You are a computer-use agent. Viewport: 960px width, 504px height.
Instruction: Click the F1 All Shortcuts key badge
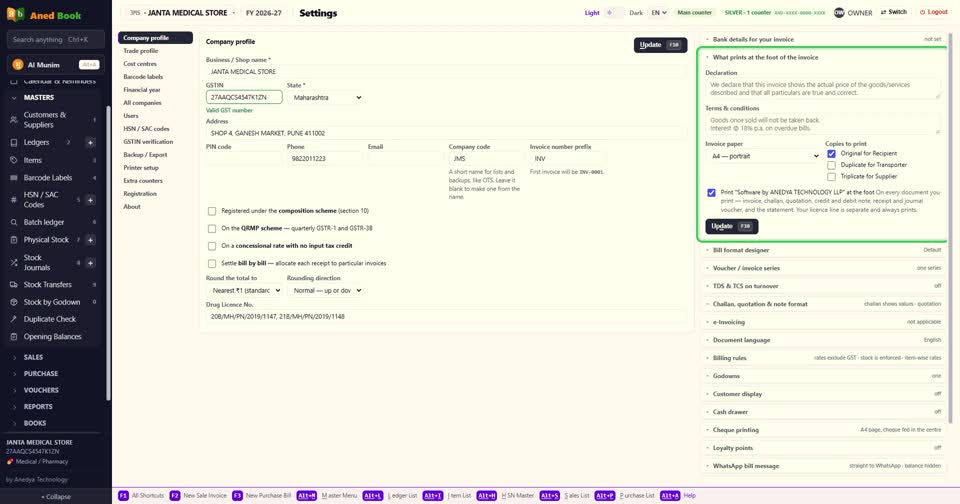123,495
